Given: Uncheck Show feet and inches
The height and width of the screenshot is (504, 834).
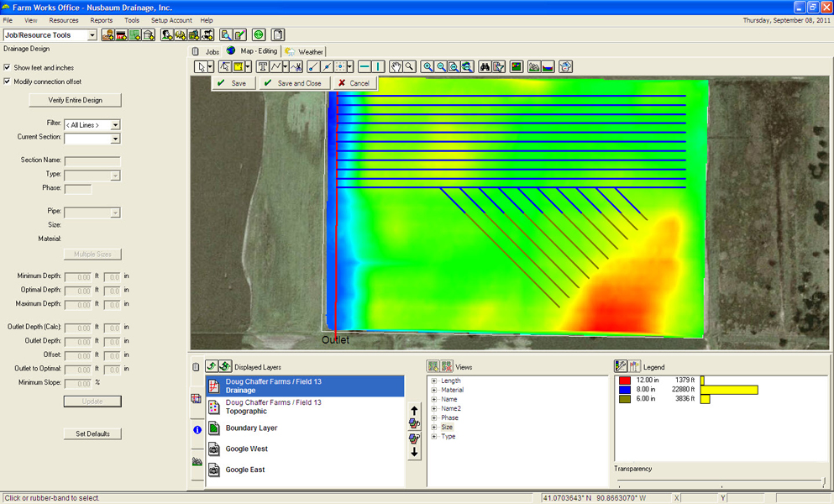Looking at the screenshot, I should click(8, 67).
